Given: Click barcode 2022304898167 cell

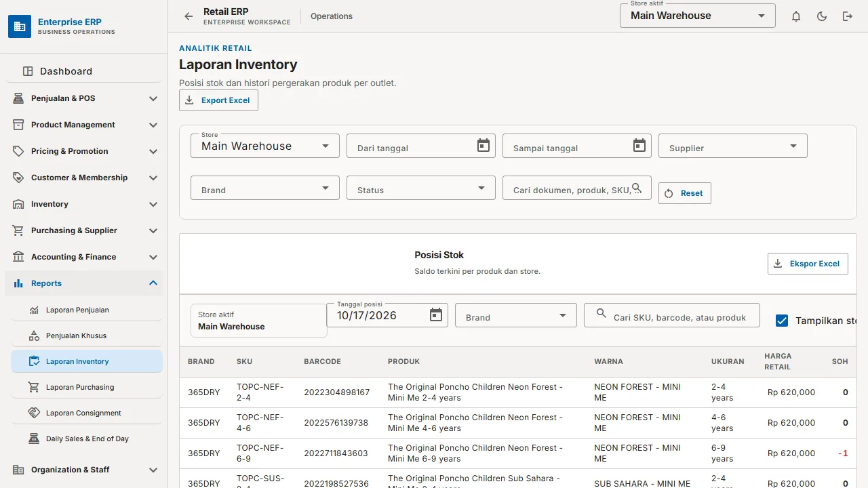Looking at the screenshot, I should (337, 392).
